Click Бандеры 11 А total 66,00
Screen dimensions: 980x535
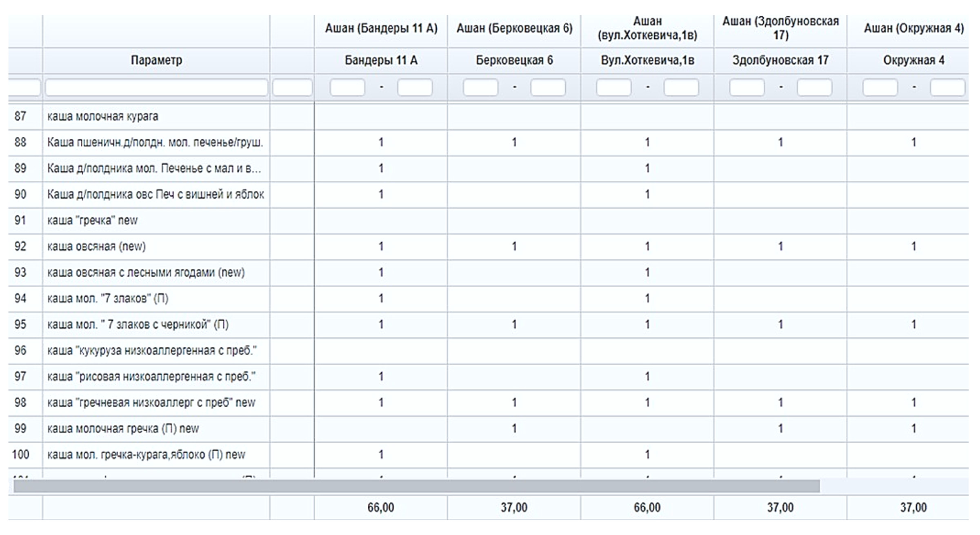[x=381, y=508]
